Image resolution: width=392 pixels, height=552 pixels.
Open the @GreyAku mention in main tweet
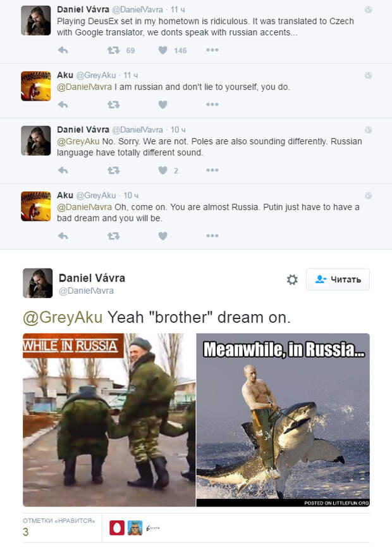[x=63, y=318]
